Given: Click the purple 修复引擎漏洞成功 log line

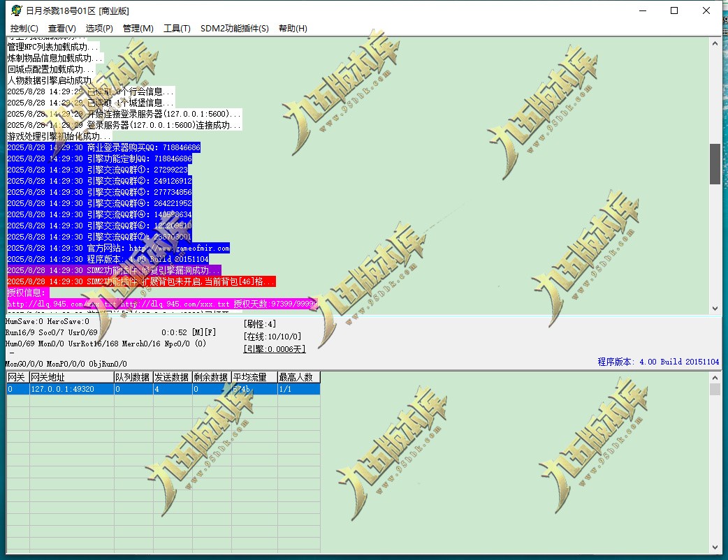Looking at the screenshot, I should 114,270.
